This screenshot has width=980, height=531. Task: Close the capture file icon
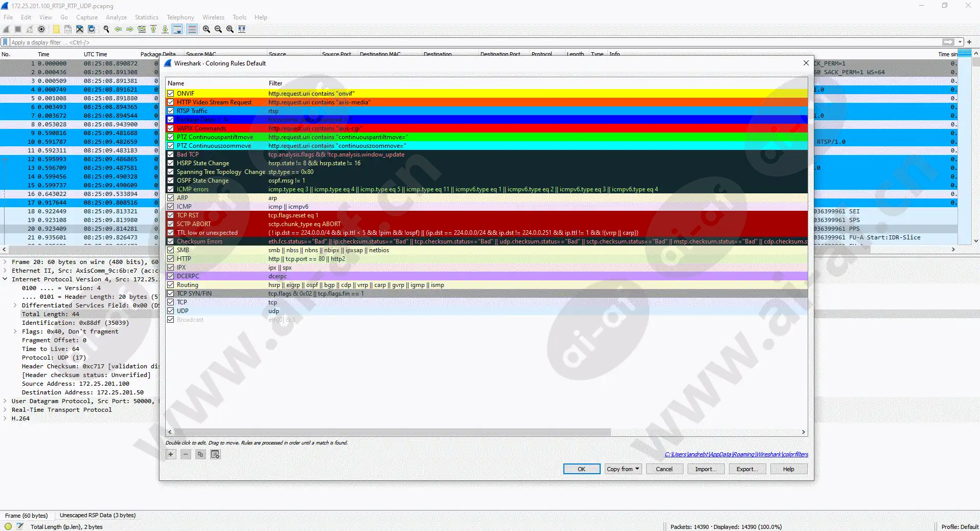pyautogui.click(x=80, y=29)
